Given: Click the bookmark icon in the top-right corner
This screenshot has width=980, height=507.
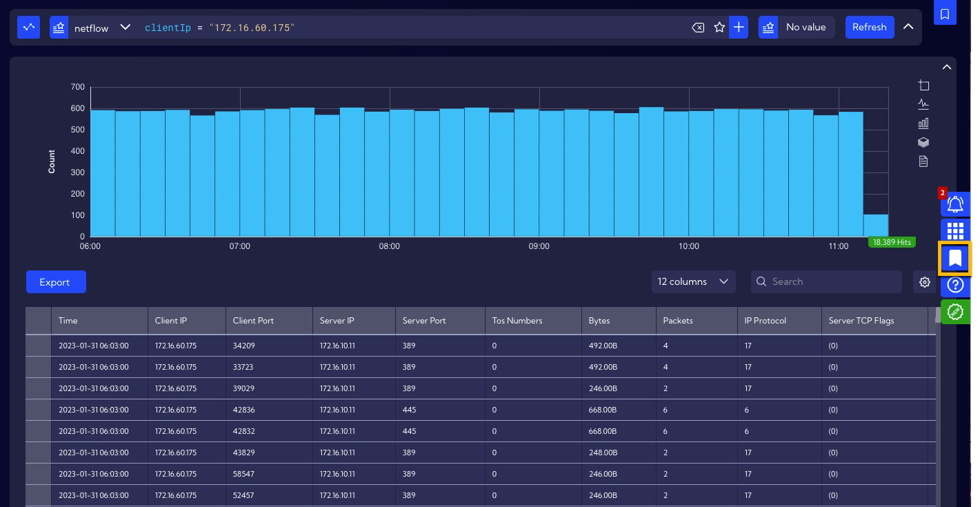Looking at the screenshot, I should click(945, 12).
